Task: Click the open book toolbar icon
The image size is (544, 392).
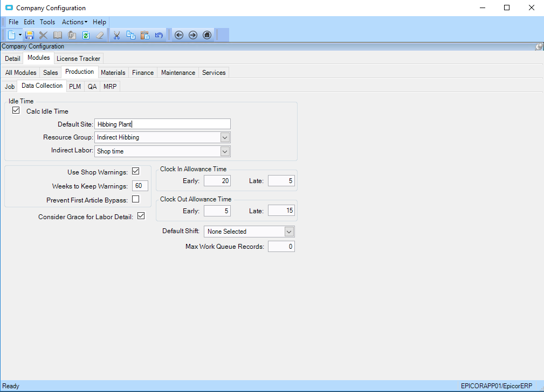Action: coord(58,35)
